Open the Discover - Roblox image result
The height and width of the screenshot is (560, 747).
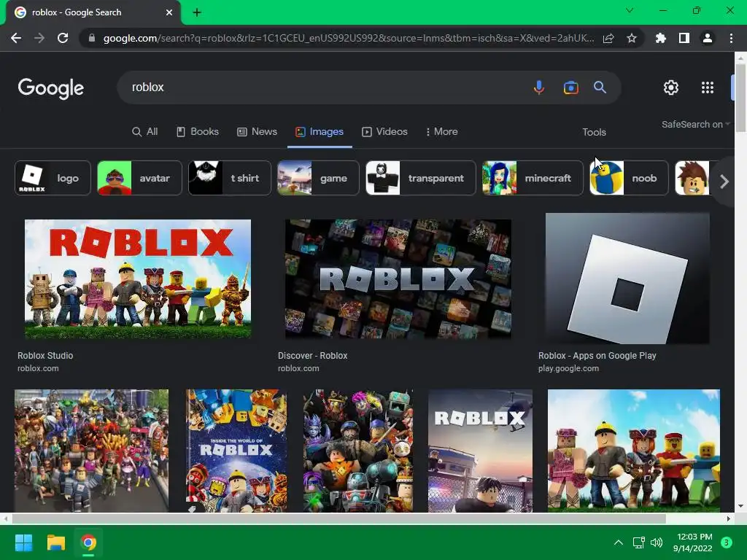click(398, 279)
